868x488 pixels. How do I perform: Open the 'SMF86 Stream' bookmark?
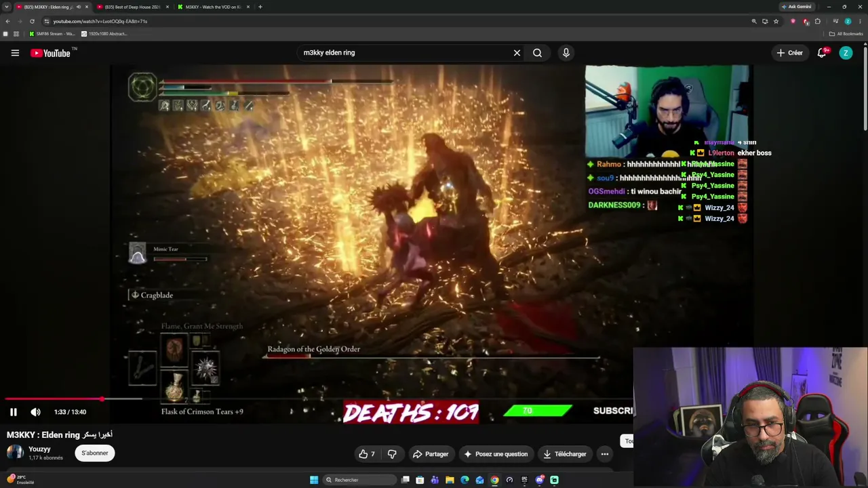coord(52,34)
